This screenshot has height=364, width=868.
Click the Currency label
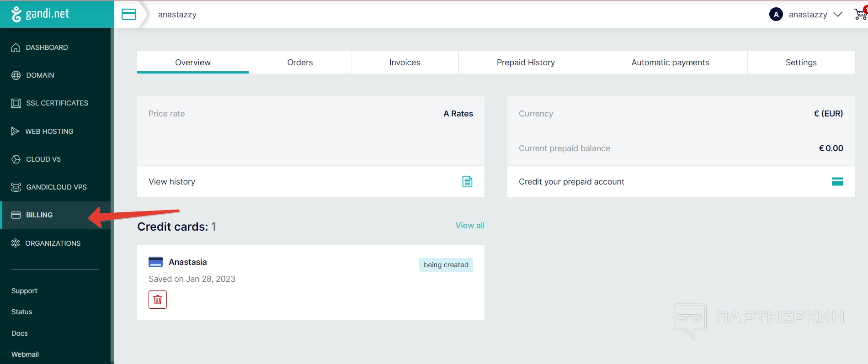tap(536, 114)
